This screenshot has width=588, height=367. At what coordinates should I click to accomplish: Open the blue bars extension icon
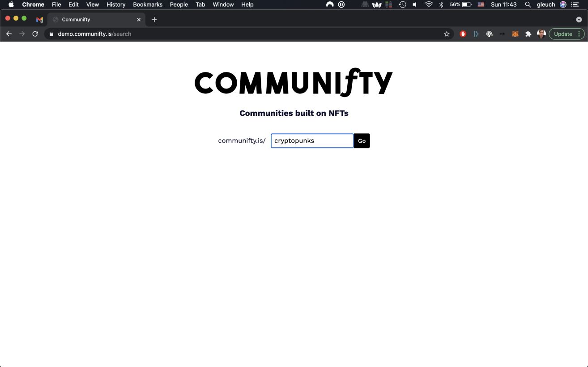point(476,34)
